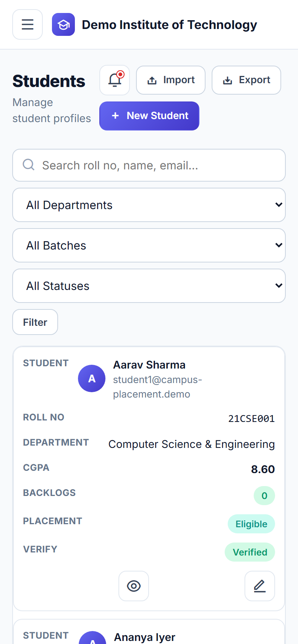Image resolution: width=298 pixels, height=644 pixels.
Task: Click the backlogs count badge 0
Action: tap(264, 496)
